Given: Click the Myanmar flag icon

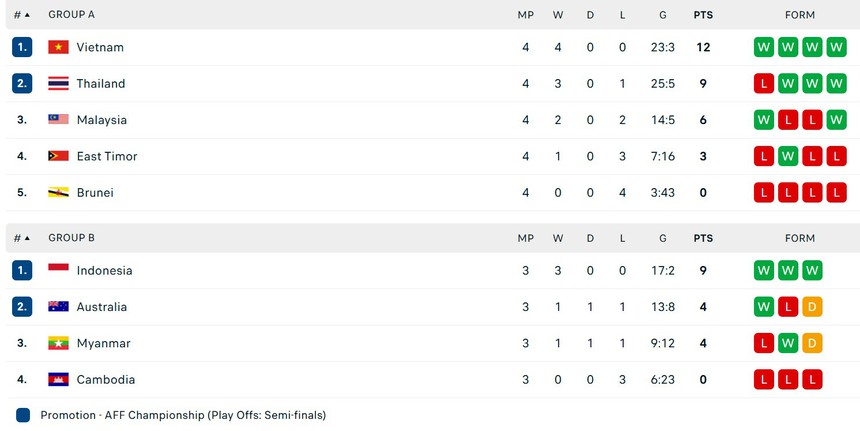Looking at the screenshot, I should click(58, 343).
